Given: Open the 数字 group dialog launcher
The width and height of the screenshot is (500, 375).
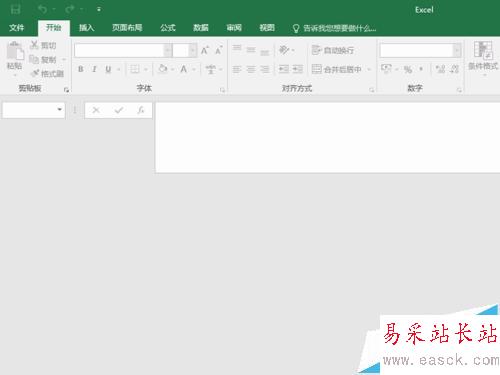Looking at the screenshot, I should (x=459, y=90).
